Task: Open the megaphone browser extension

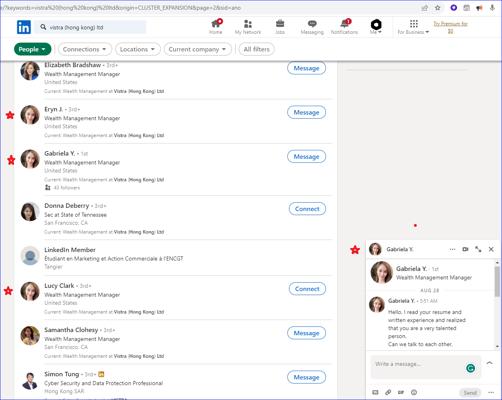Action: pos(479,8)
